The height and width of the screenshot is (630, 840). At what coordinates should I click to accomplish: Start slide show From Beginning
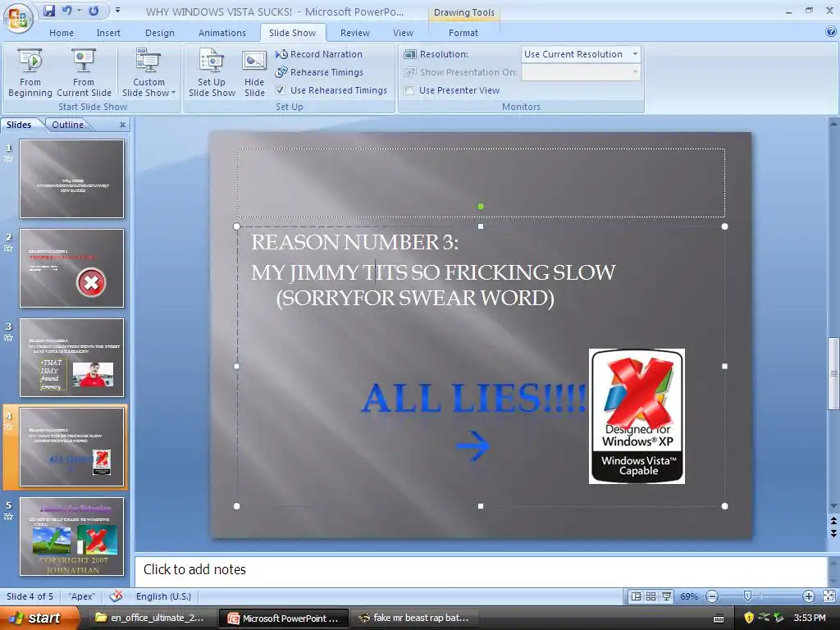(30, 73)
